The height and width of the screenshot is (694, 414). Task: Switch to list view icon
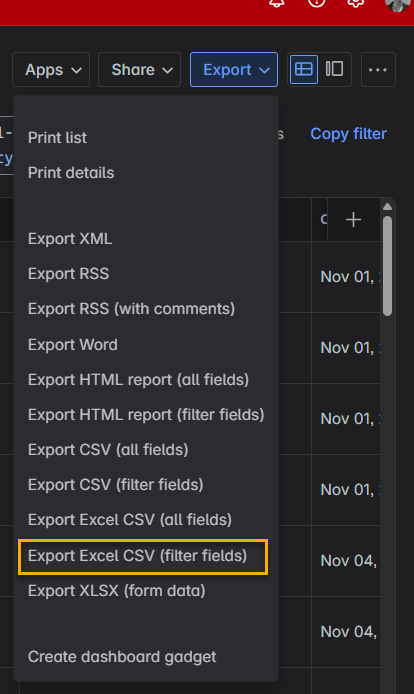(x=304, y=69)
